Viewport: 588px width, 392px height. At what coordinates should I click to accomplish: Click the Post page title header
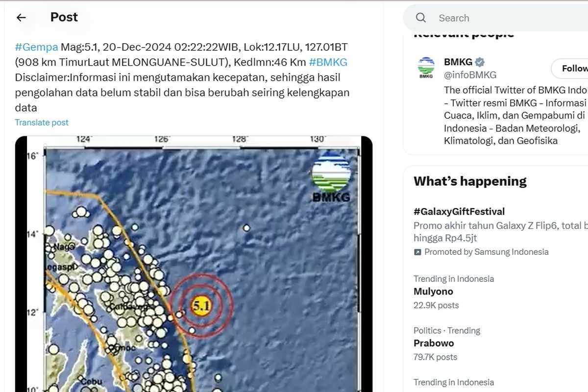tap(63, 17)
